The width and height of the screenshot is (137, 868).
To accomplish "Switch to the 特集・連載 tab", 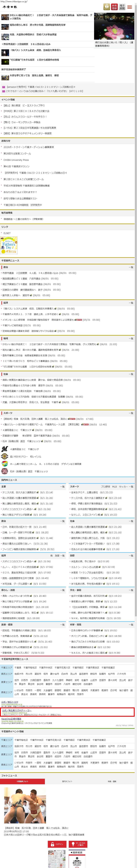I will (x=112, y=781).
